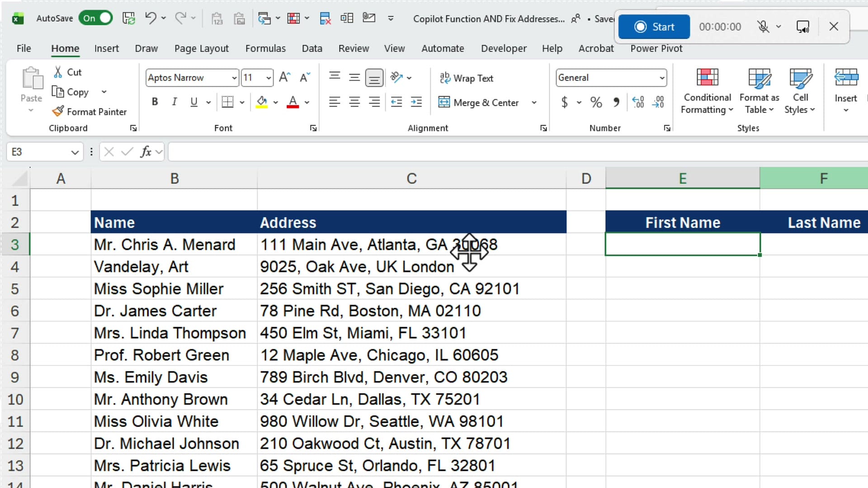
Task: Open the Font settings dialog launcher
Action: [313, 128]
